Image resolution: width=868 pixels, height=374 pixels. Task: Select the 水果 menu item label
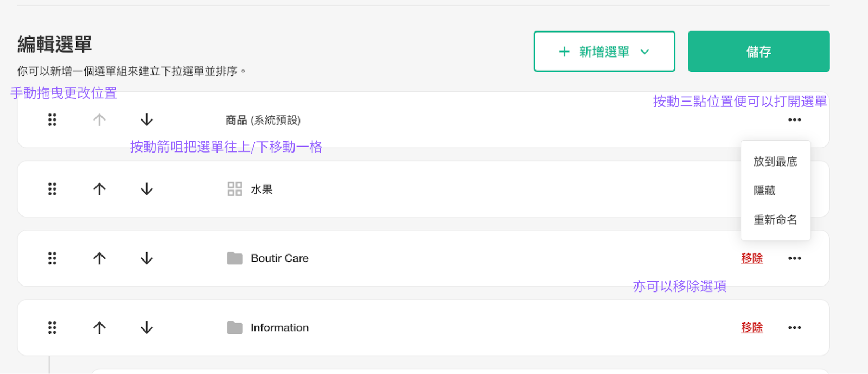coord(261,189)
